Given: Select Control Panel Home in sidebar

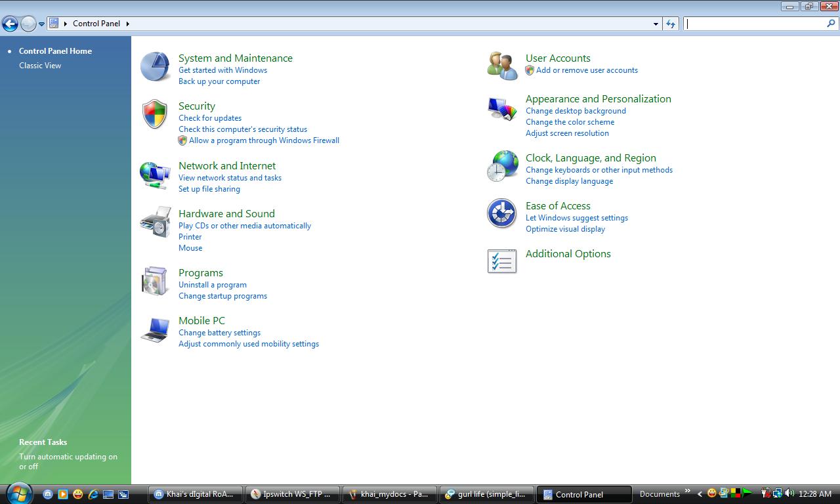Looking at the screenshot, I should 55,51.
